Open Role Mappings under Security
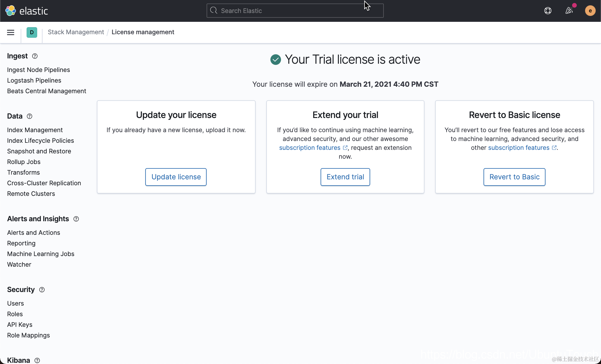 [x=28, y=335]
